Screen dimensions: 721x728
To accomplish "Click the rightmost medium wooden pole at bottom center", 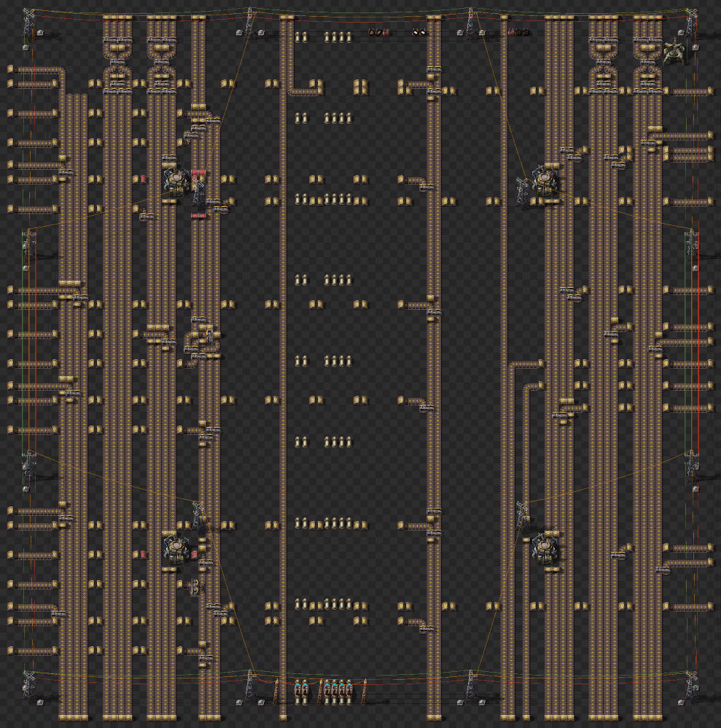I will (365, 690).
